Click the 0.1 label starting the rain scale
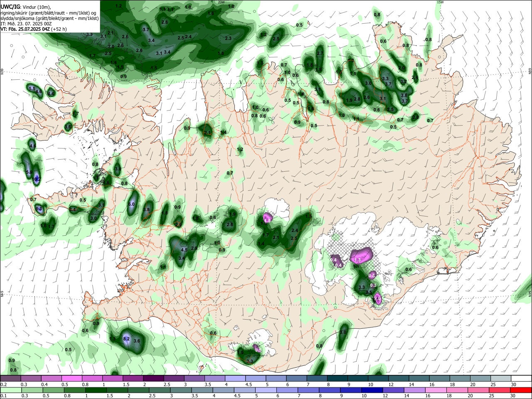The image size is (532, 399). coord(3,396)
